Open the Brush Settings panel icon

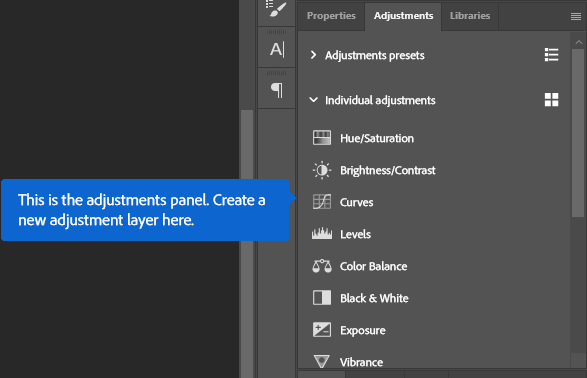pos(276,10)
